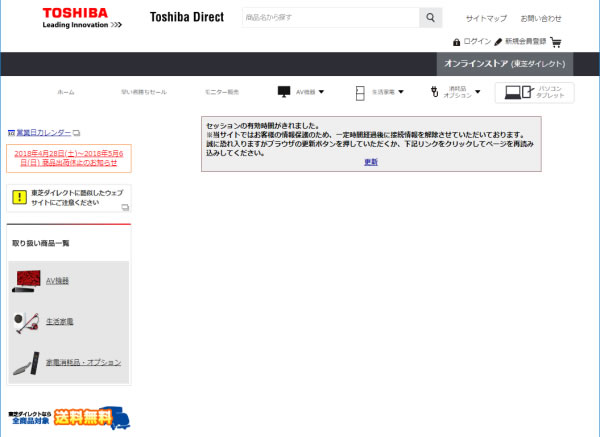
Task: Open the warning about websites imitating 東芝ダイレクト
Action: (69, 198)
